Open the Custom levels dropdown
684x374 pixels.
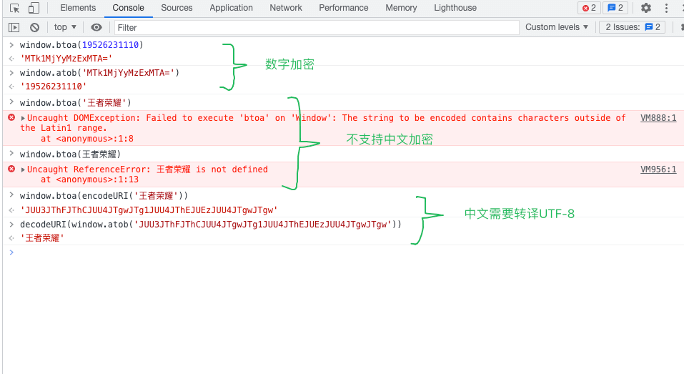[x=556, y=27]
